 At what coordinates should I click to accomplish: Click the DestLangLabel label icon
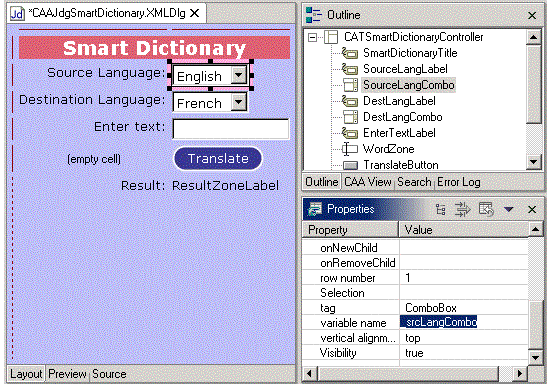pyautogui.click(x=350, y=101)
